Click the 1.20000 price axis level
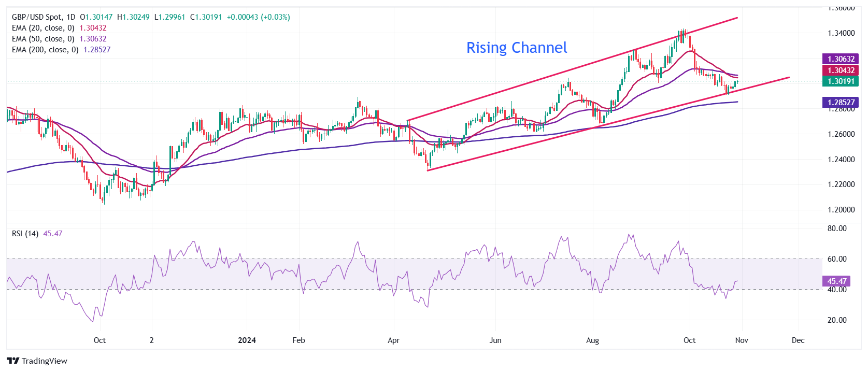 [x=841, y=210]
